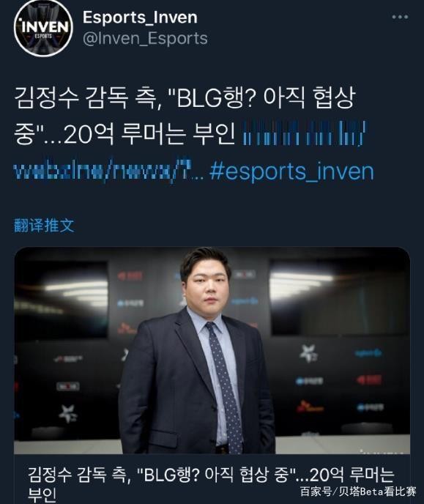Open the @Inven_Esports handle link
This screenshot has height=504, width=424.
point(145,38)
